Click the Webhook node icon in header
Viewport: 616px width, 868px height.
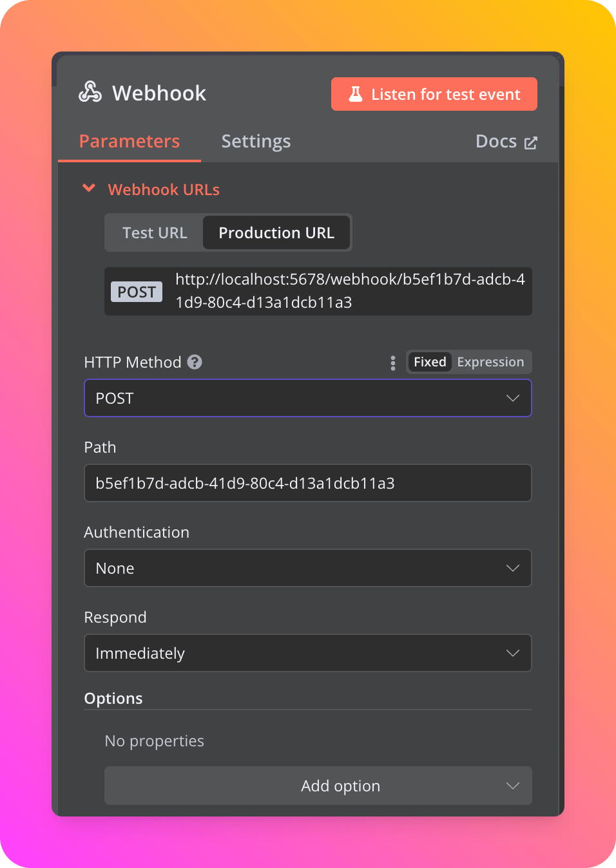coord(90,92)
